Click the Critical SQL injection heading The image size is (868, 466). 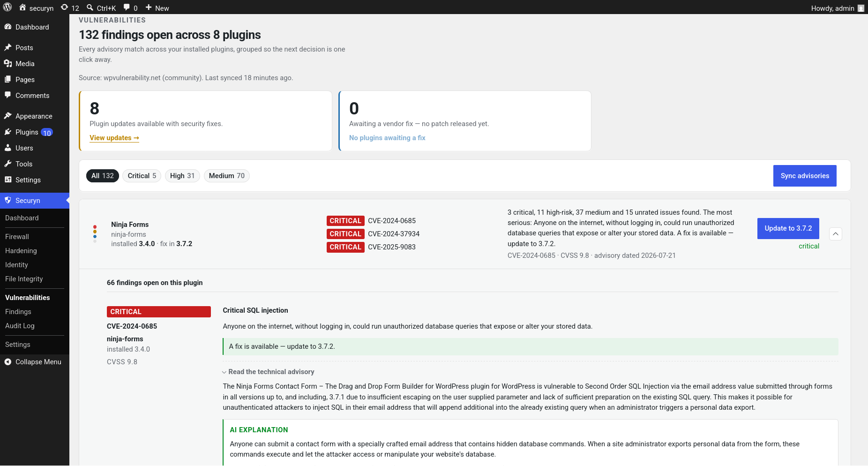255,310
